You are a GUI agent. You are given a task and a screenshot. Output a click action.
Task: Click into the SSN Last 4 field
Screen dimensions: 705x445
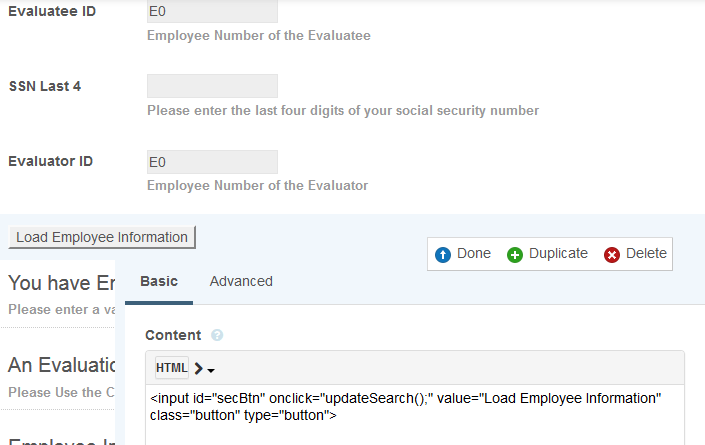point(212,86)
